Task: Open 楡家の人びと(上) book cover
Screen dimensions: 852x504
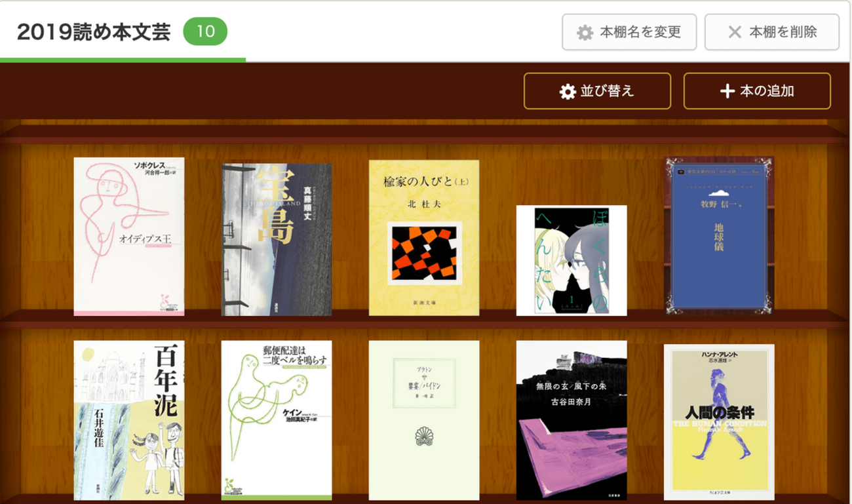Action: tap(424, 238)
